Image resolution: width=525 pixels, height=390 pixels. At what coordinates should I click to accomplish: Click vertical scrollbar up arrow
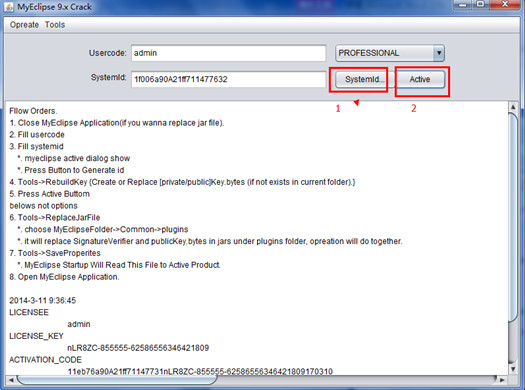click(513, 107)
